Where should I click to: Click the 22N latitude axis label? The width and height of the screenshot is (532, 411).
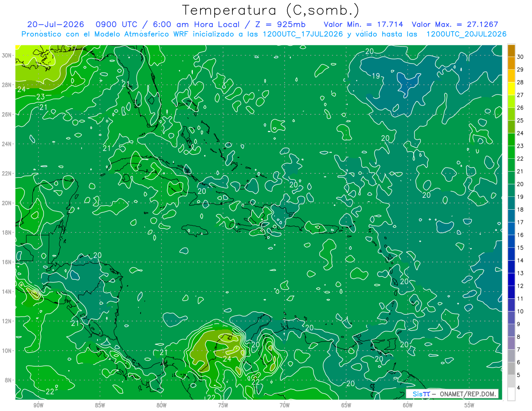7,173
